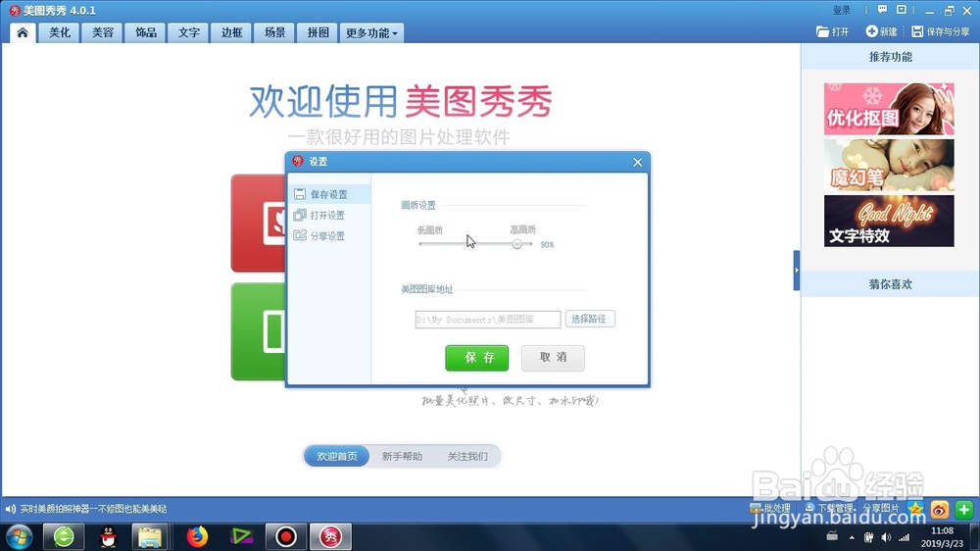This screenshot has width=980, height=551.
Task: Select the 欢迎首页 tab
Action: point(337,457)
